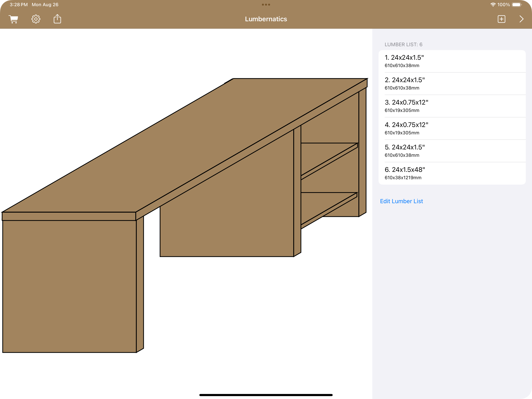Collapse sidebar with right chevron

coord(521,19)
